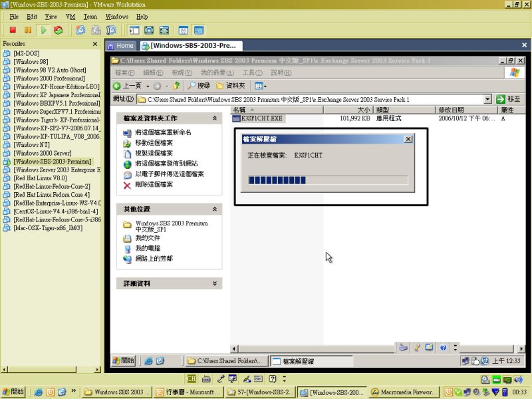Click the extraction progress bar
Viewport: 532px width, 399px height.
328,180
